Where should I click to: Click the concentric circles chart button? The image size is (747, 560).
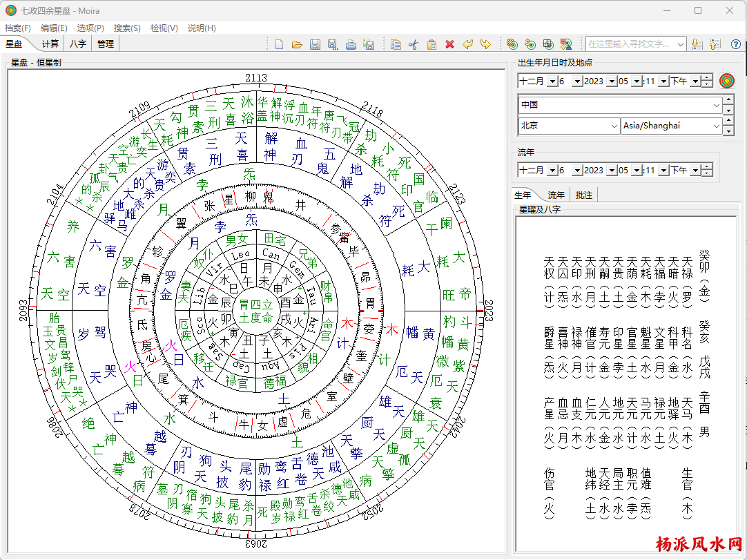tap(726, 81)
